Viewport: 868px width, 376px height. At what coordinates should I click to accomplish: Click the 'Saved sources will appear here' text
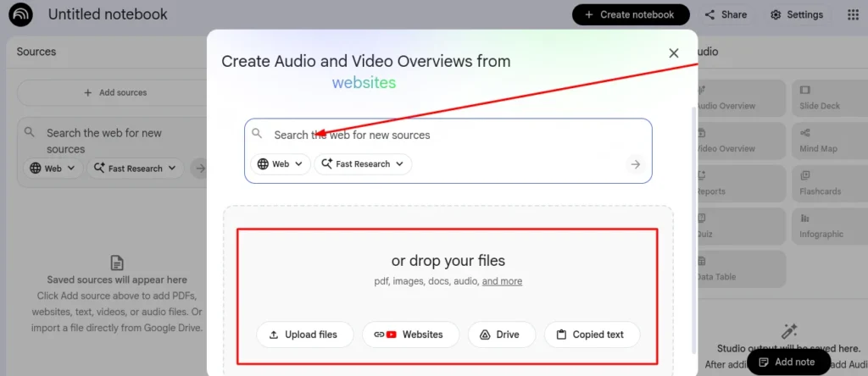pyautogui.click(x=117, y=279)
